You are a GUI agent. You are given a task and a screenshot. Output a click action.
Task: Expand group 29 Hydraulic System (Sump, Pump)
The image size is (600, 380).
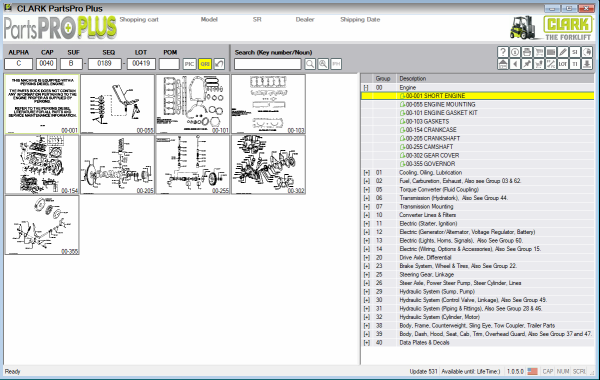tap(366, 292)
